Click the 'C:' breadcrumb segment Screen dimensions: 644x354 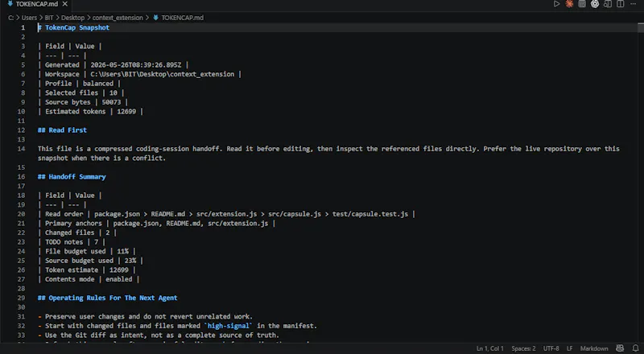tap(11, 18)
